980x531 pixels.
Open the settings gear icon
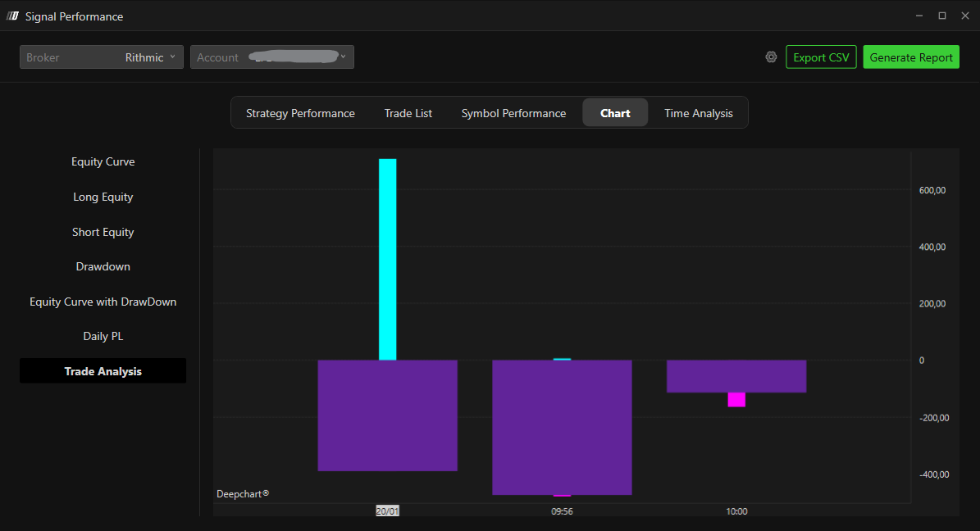[x=771, y=57]
